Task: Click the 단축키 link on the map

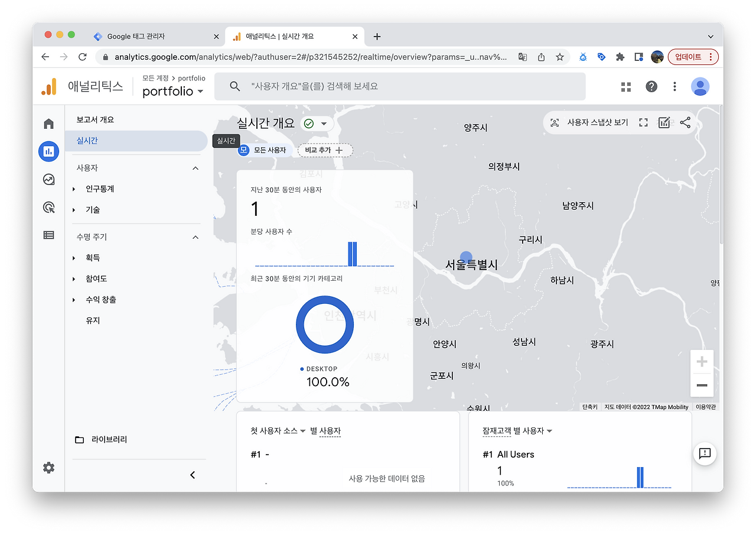Action: coord(589,407)
